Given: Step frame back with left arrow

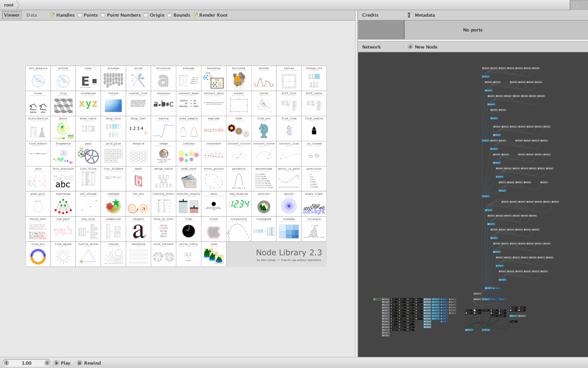Looking at the screenshot, I should [x=6, y=363].
